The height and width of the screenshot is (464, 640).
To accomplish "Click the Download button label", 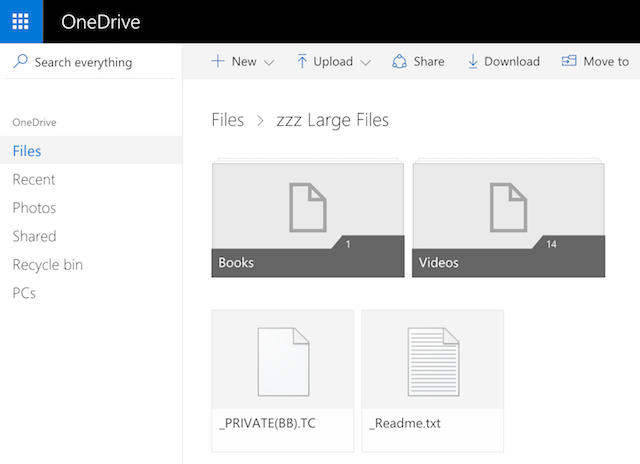I will (x=512, y=62).
